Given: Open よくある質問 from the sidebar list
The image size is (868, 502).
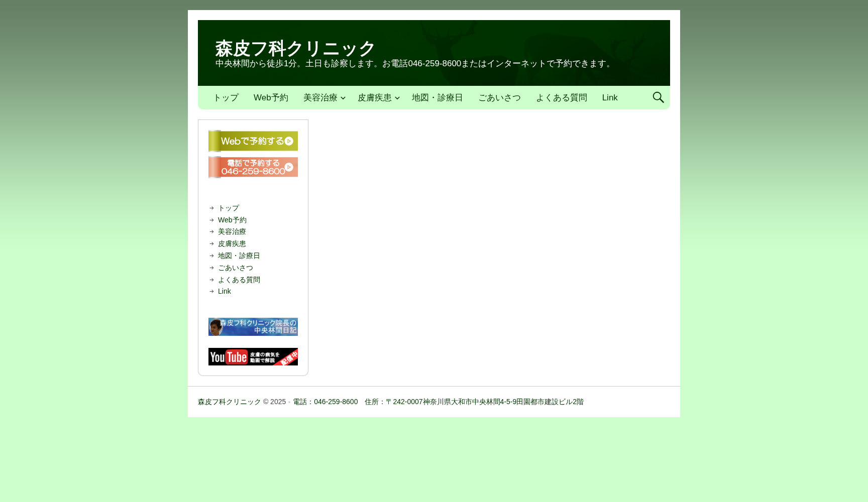Looking at the screenshot, I should tap(240, 280).
